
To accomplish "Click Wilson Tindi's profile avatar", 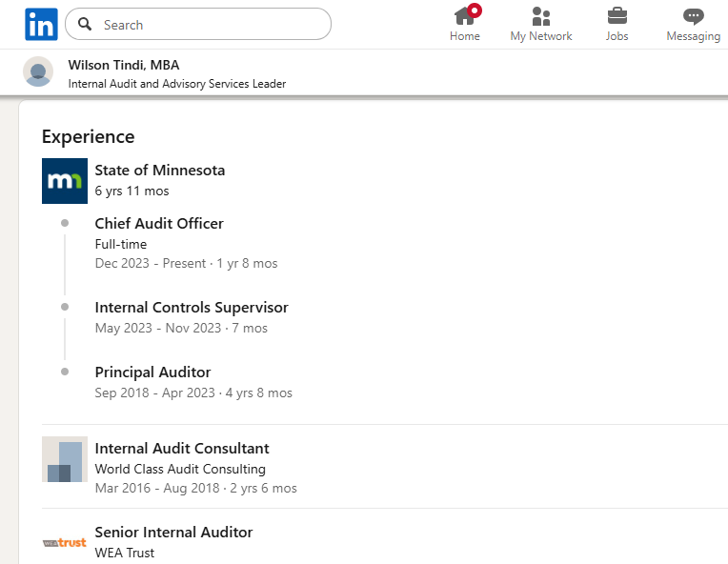I will coord(38,71).
